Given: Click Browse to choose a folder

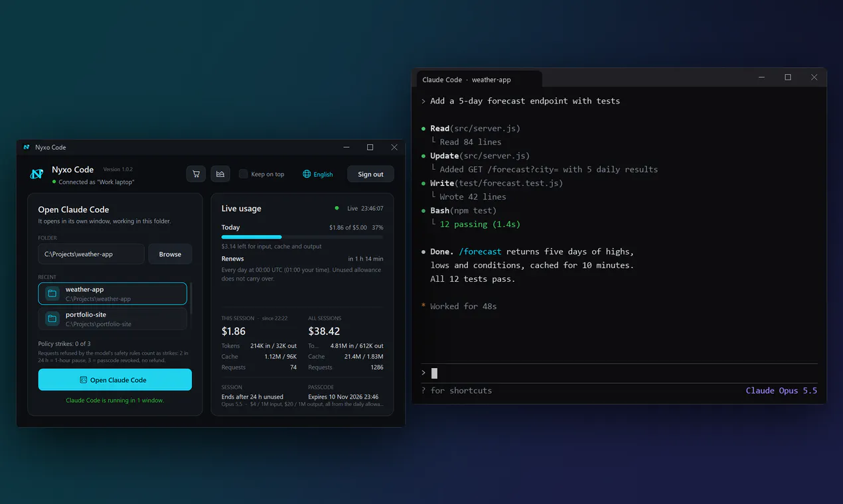Looking at the screenshot, I should click(170, 254).
